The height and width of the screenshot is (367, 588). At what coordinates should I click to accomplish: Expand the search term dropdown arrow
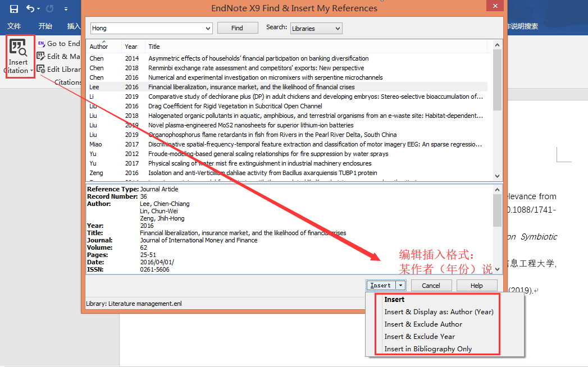pos(208,29)
